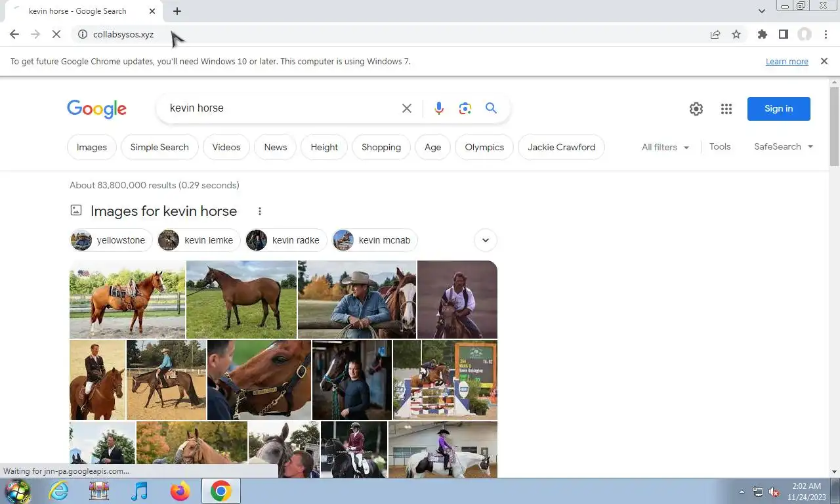Image resolution: width=840 pixels, height=504 pixels.
Task: View site information icon beside collabsysos.xyz
Action: tap(83, 34)
